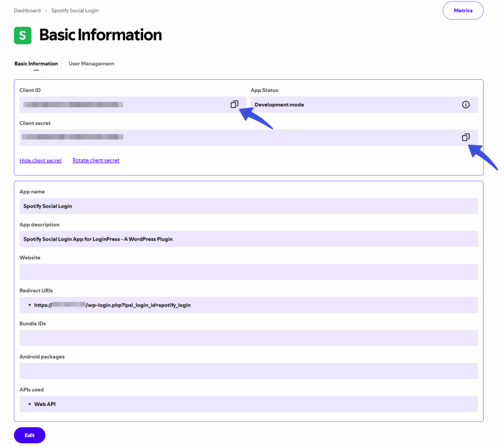Image resolution: width=504 pixels, height=446 pixels.
Task: Go back to Dashboard breadcrumb
Action: click(28, 11)
